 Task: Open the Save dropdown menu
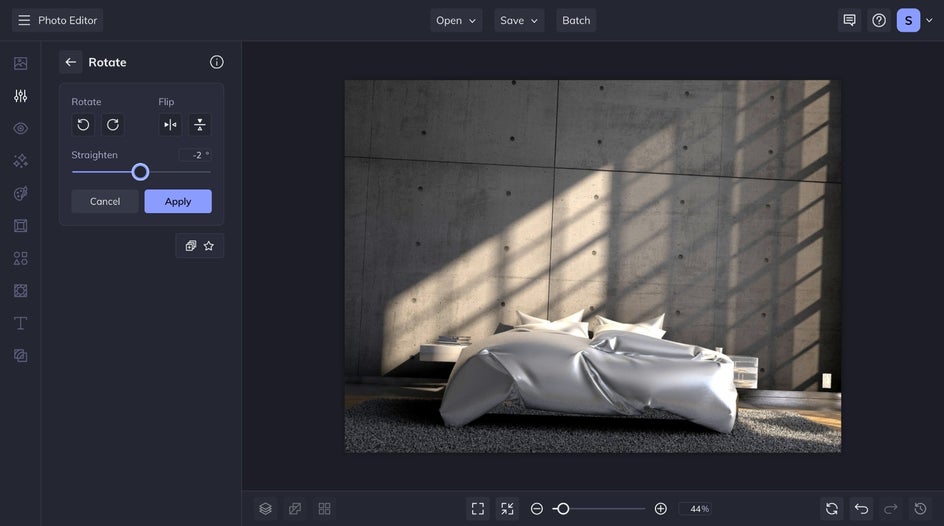pyautogui.click(x=519, y=20)
